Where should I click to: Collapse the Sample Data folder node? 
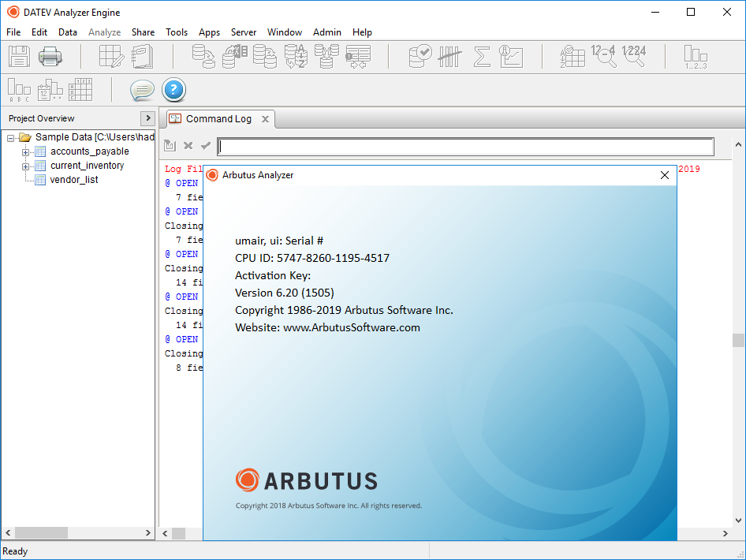[10, 136]
